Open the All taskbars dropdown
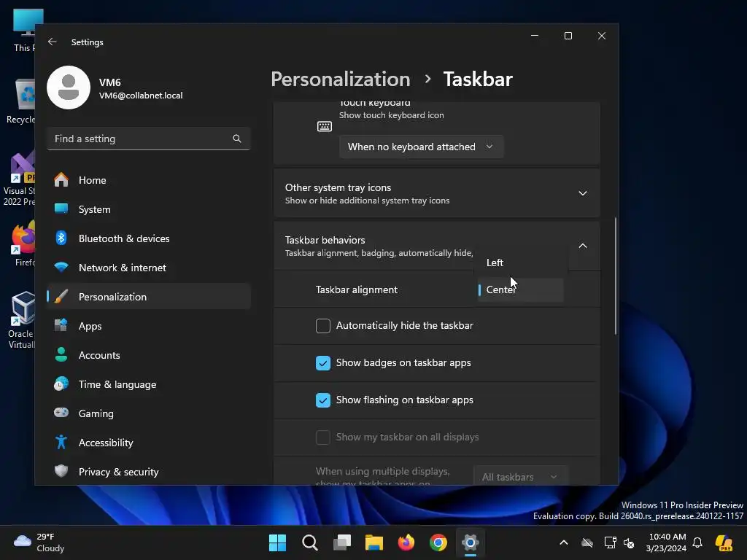 [521, 477]
